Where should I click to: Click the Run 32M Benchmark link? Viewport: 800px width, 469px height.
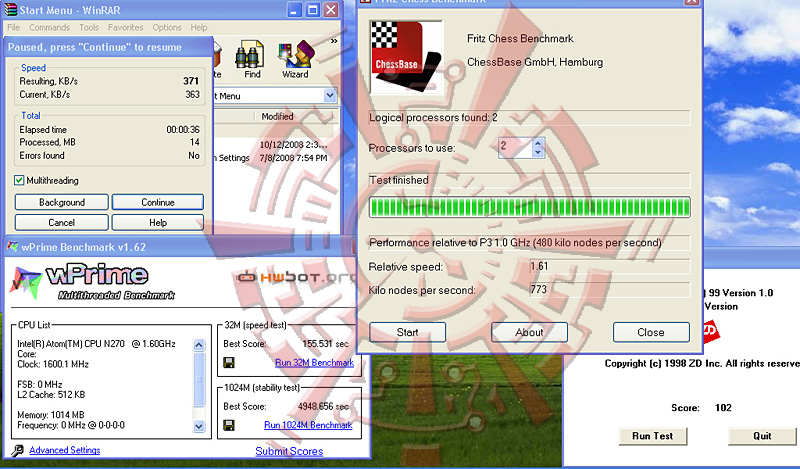click(x=314, y=362)
